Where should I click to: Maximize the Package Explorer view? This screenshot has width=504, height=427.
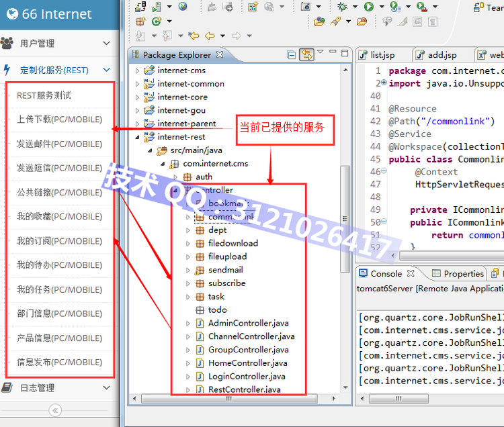point(345,53)
